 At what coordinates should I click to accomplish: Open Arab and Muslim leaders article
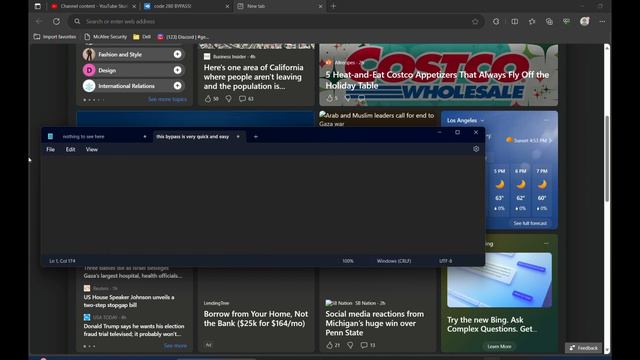click(377, 119)
